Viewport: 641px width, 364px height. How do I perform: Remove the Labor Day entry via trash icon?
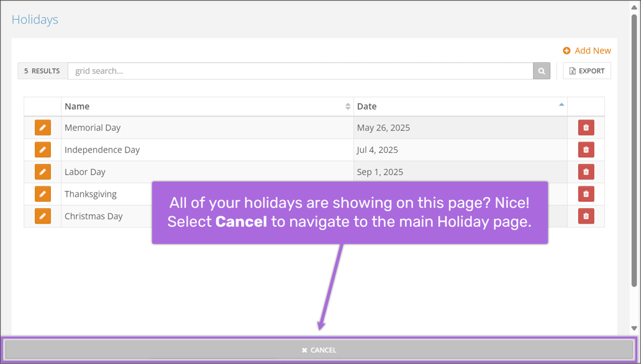coord(586,171)
